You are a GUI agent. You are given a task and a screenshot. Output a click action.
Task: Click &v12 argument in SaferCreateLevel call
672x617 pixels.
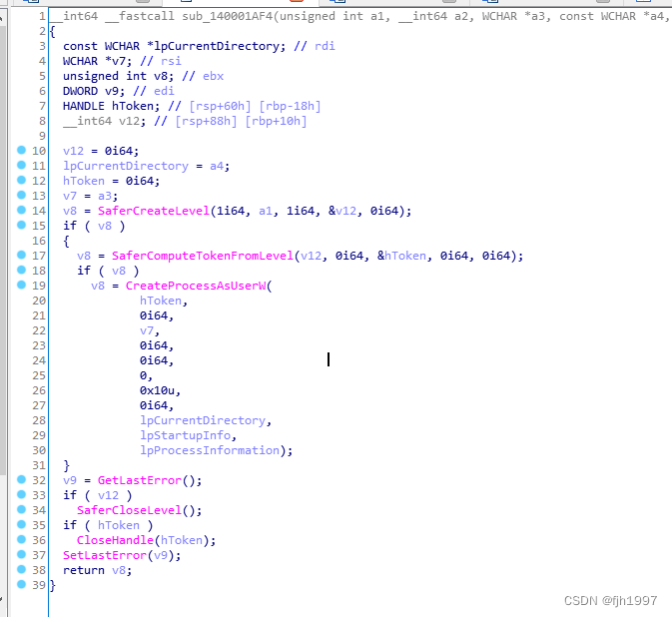(342, 211)
